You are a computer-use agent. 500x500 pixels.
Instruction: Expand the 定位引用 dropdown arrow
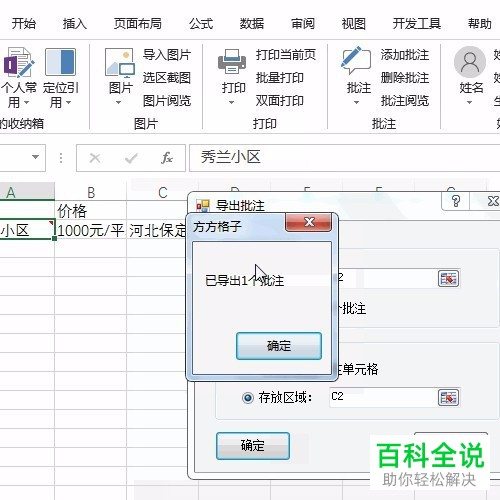click(x=68, y=102)
